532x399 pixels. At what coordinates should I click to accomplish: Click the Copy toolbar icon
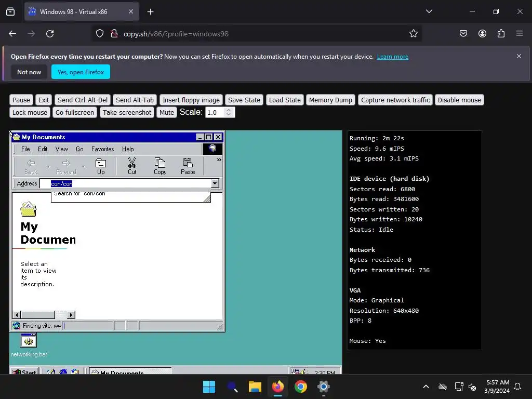[x=160, y=166]
